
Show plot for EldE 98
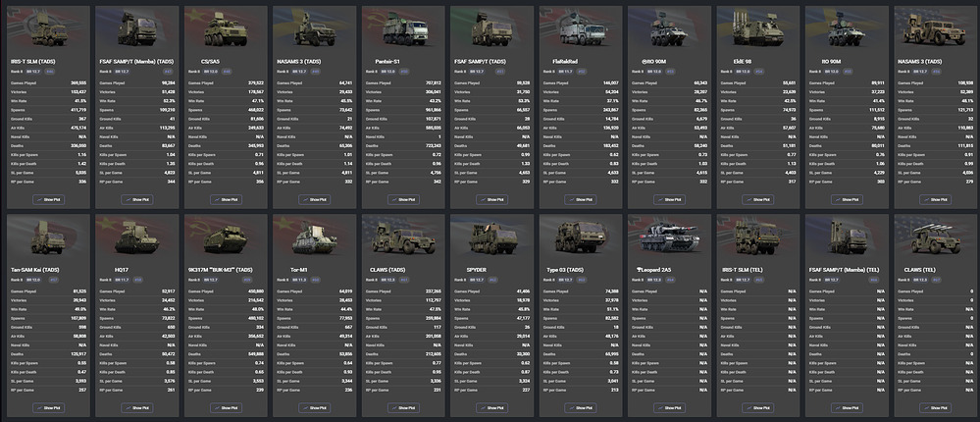754,198
